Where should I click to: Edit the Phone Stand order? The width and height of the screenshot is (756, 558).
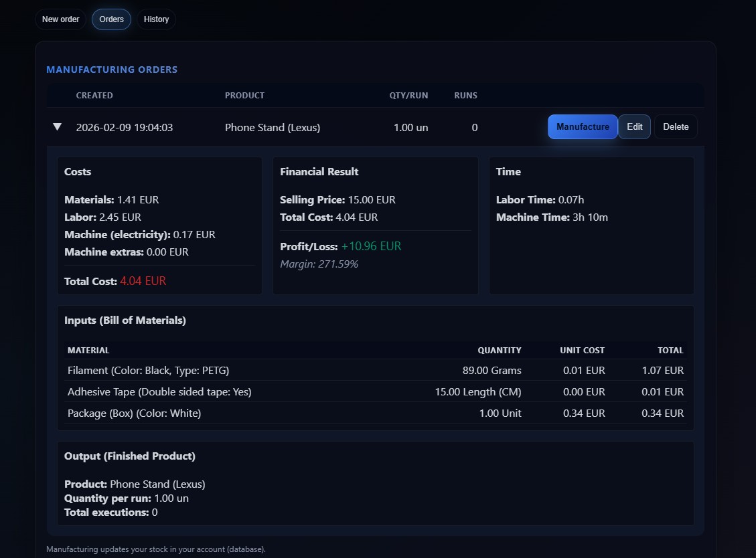click(634, 127)
